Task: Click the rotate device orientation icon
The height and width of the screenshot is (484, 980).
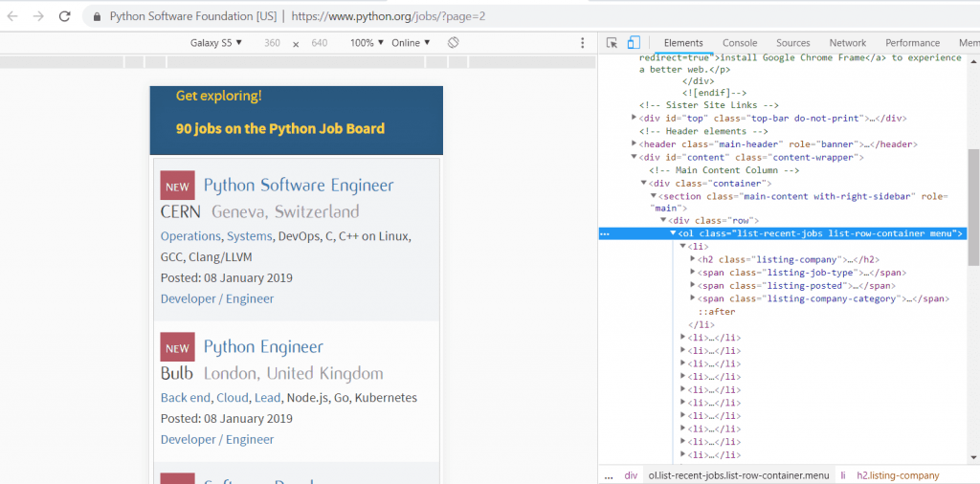Action: pos(454,42)
